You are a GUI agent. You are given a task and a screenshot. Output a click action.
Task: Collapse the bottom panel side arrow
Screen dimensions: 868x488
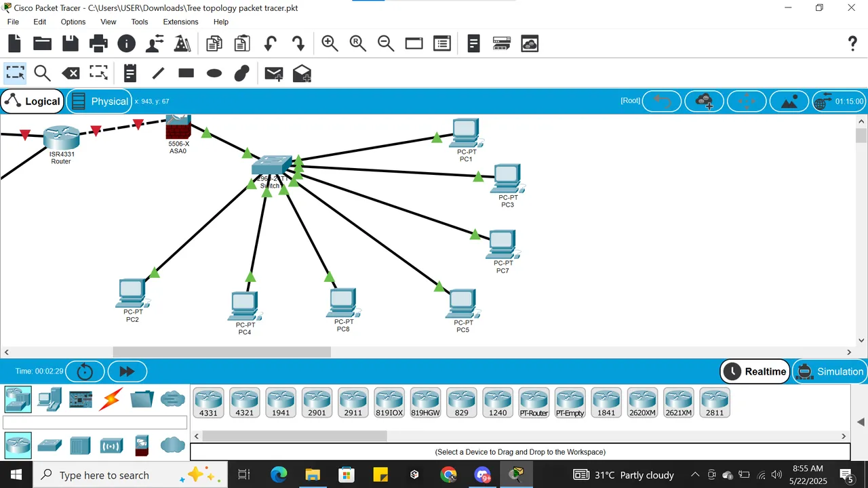point(861,422)
